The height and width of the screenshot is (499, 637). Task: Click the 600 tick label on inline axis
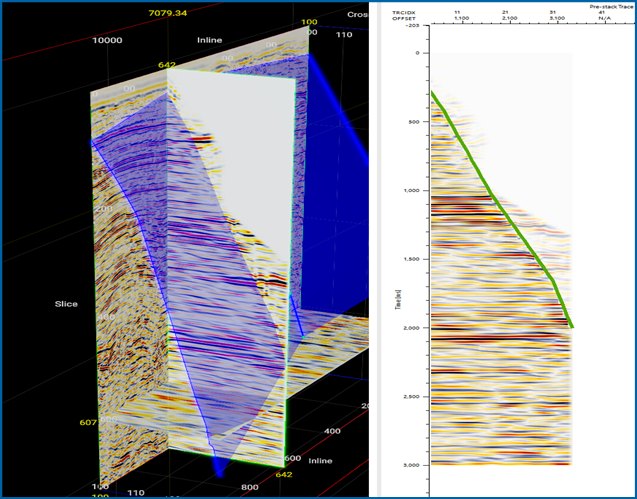292,458
